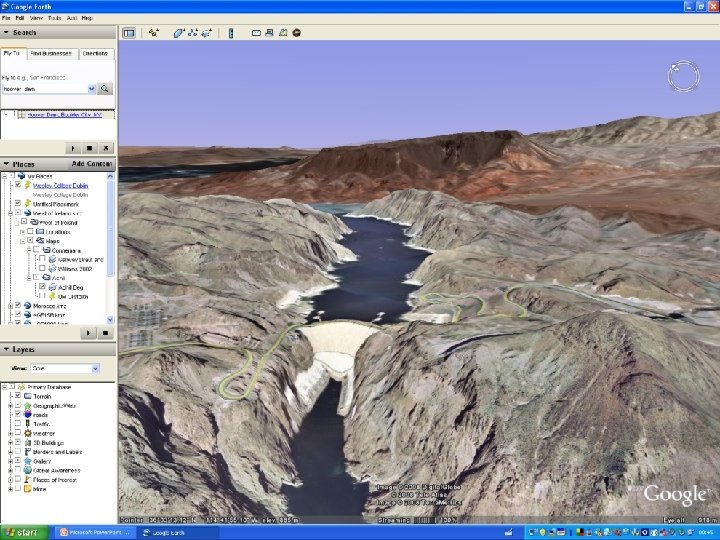
Task: Click the Add Path toolbar icon
Action: (193, 33)
